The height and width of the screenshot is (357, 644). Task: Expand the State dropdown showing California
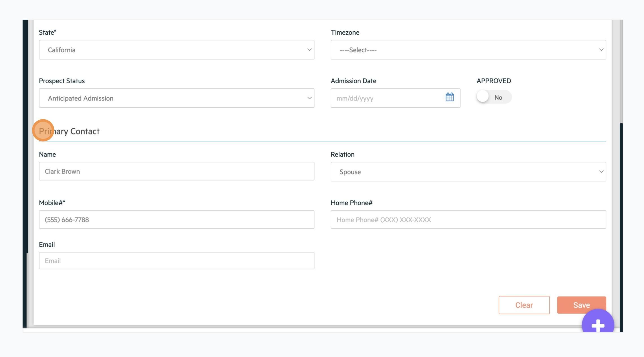[x=176, y=50]
